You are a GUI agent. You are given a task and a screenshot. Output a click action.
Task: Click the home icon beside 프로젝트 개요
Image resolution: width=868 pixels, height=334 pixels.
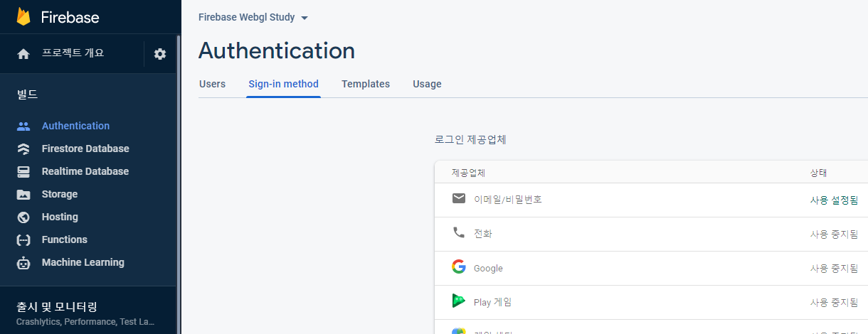tap(23, 54)
